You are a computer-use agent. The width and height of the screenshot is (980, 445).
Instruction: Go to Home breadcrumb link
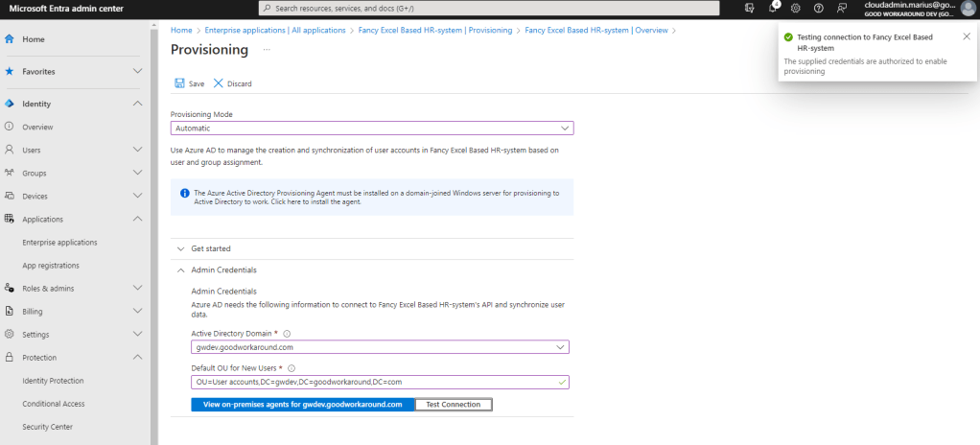point(181,31)
